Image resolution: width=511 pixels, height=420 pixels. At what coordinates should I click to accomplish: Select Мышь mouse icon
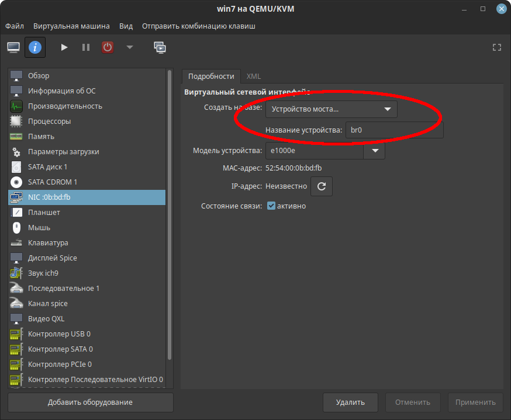(x=16, y=228)
